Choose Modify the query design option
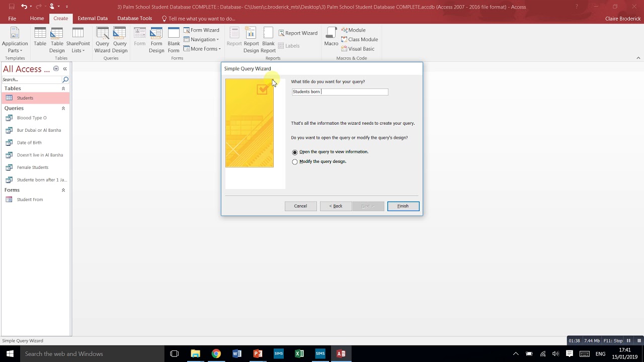 point(319,161)
